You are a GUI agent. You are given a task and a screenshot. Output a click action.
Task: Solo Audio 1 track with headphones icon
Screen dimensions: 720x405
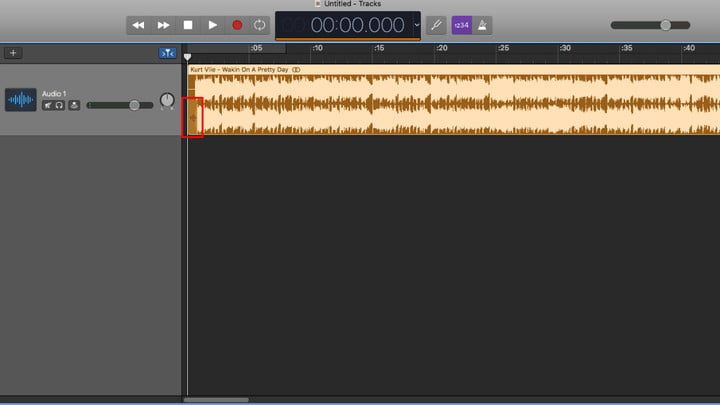coord(60,105)
